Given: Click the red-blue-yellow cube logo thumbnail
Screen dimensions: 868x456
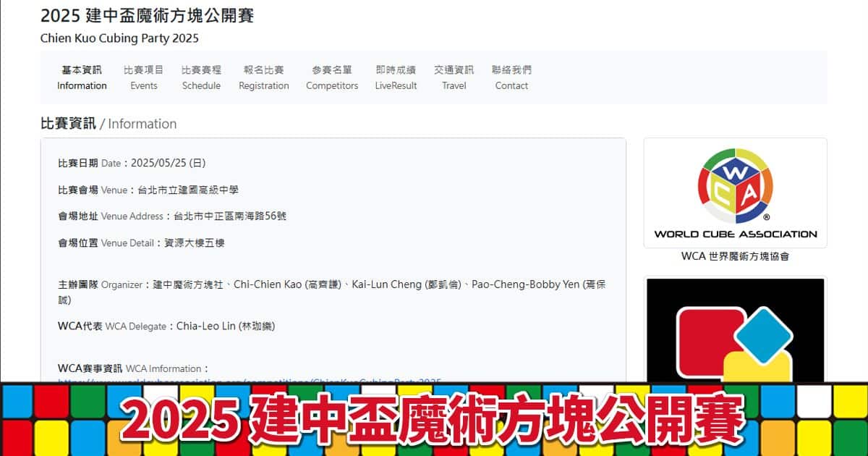Looking at the screenshot, I should pyautogui.click(x=736, y=331).
